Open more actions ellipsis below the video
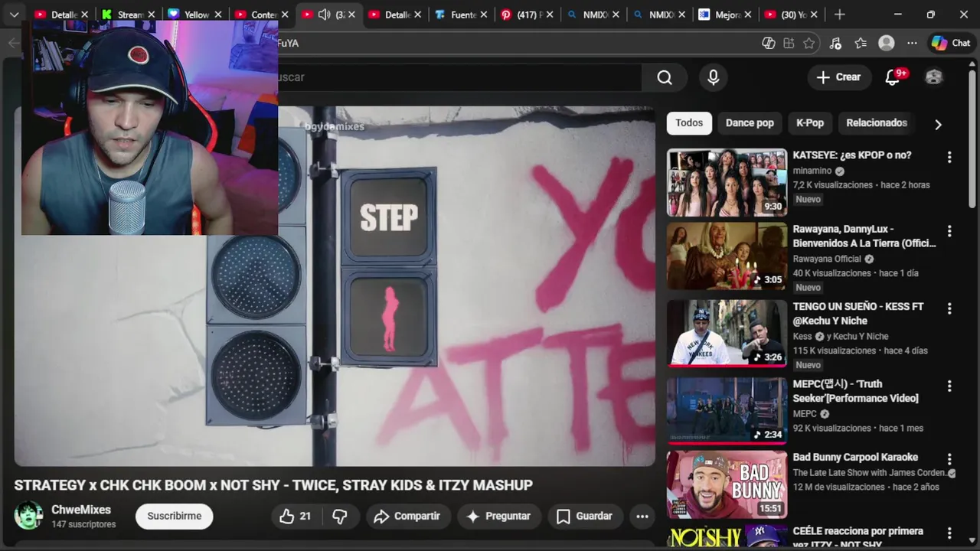Image resolution: width=980 pixels, height=551 pixels. pyautogui.click(x=642, y=517)
